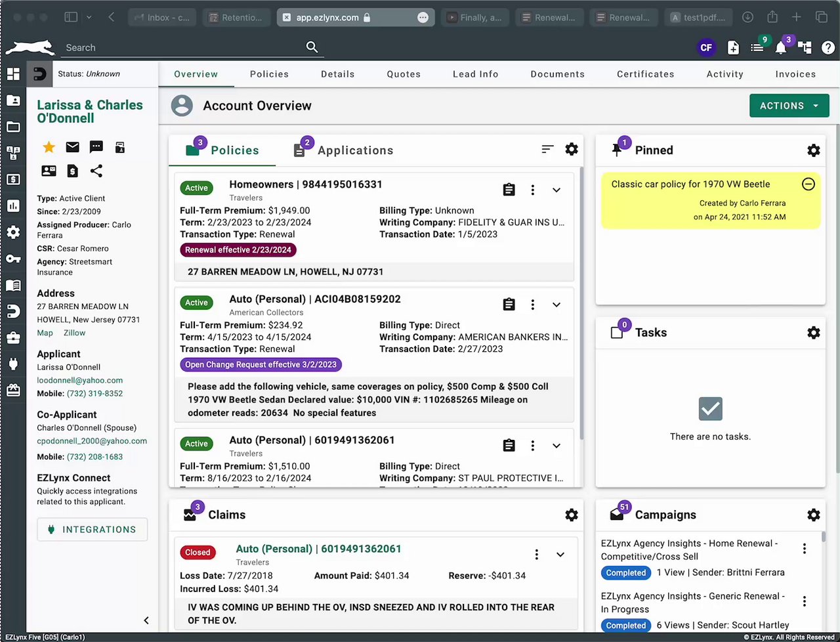Click the briefcase icon in left sidebar
The height and width of the screenshot is (642, 840).
[13, 338]
